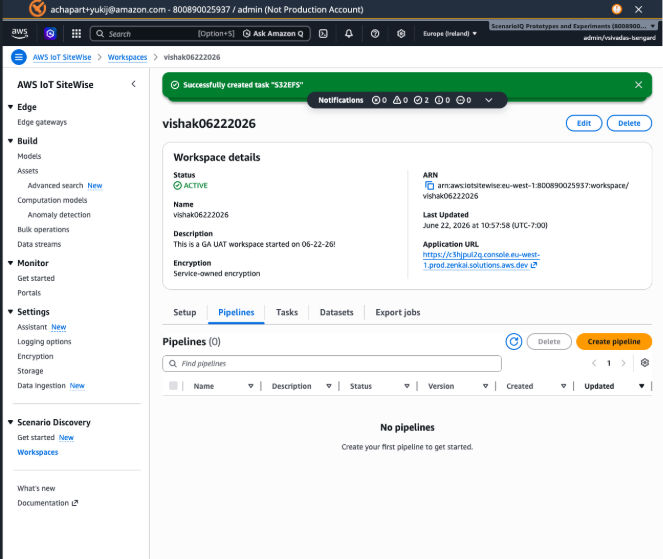Screen dimensions: 663x559
Task: Open the Datasets tab
Action: point(337,312)
